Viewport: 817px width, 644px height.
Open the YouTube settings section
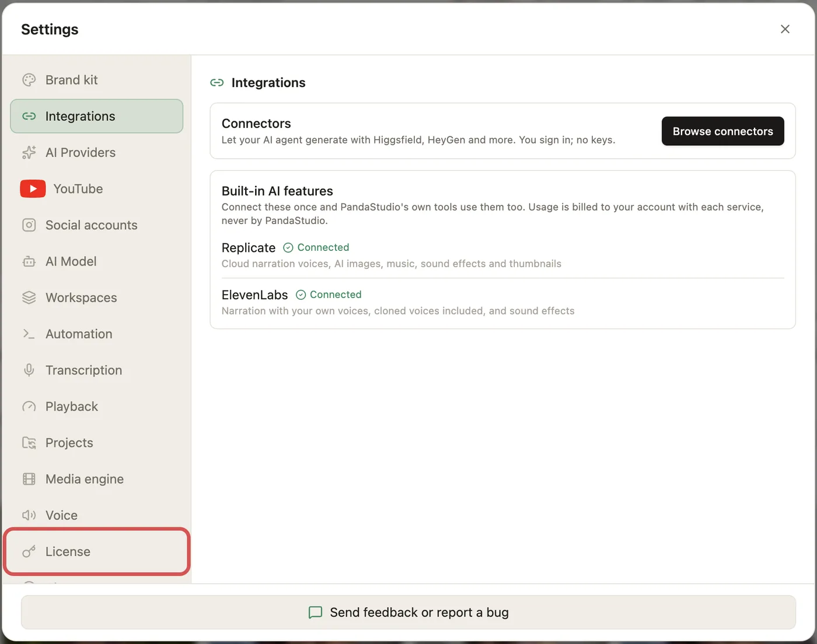[x=96, y=188]
